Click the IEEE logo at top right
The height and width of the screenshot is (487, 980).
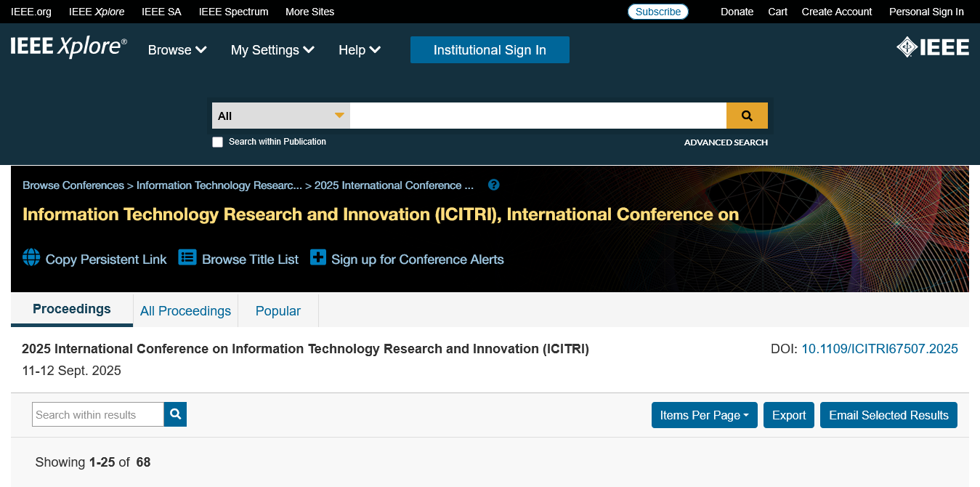click(933, 48)
